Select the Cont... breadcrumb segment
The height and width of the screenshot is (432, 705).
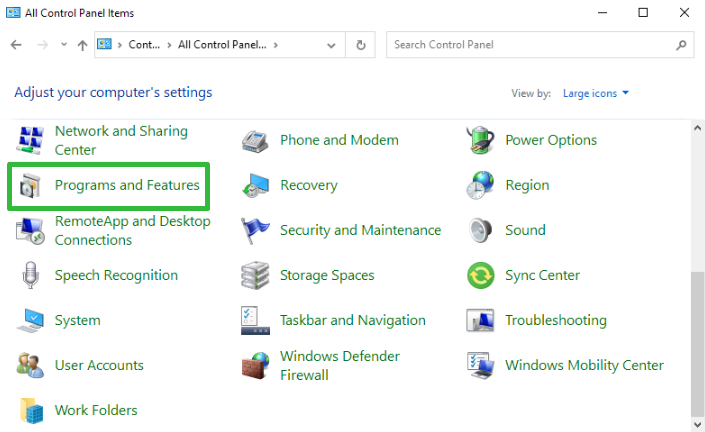point(144,45)
